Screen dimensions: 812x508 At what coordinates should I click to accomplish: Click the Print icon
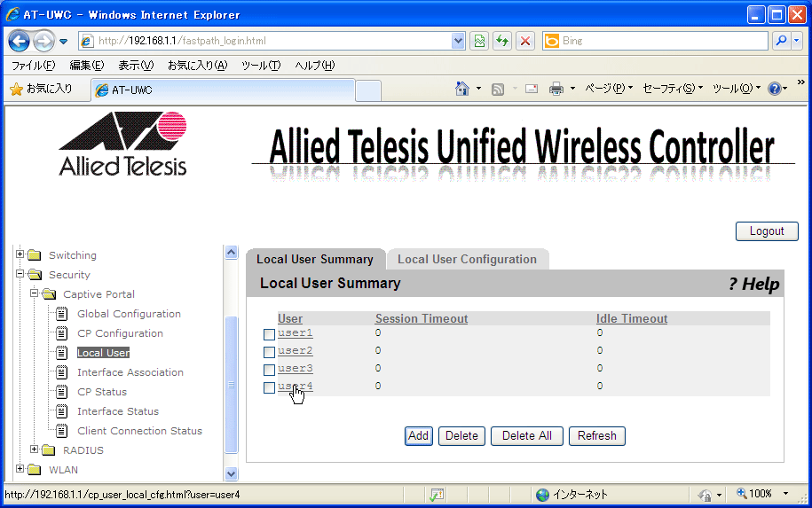click(556, 89)
